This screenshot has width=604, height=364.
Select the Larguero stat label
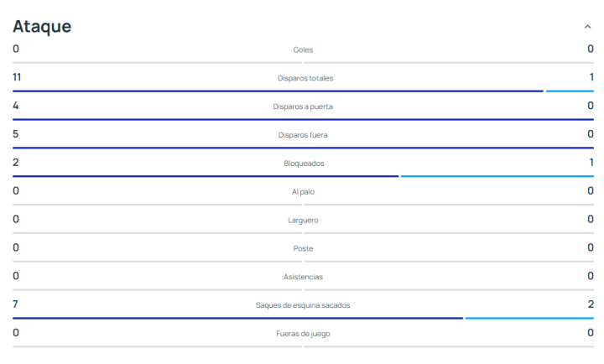click(303, 221)
